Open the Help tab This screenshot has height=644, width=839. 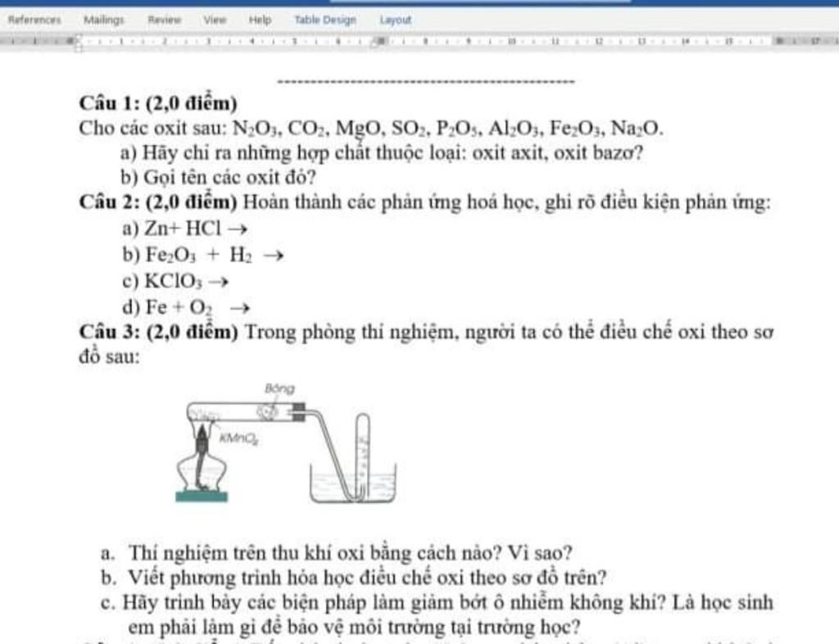pyautogui.click(x=260, y=20)
